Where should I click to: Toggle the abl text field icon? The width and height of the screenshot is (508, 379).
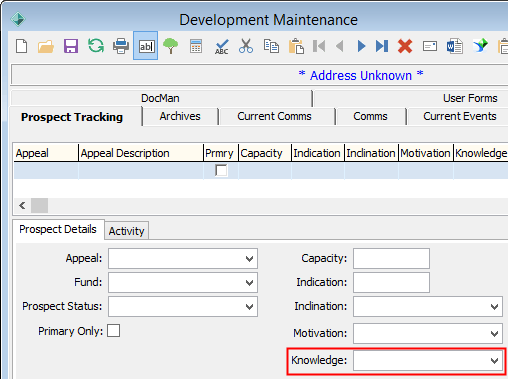[x=146, y=46]
